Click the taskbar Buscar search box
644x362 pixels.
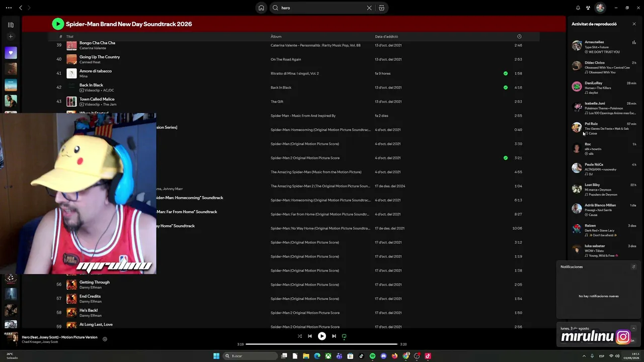pos(251,356)
